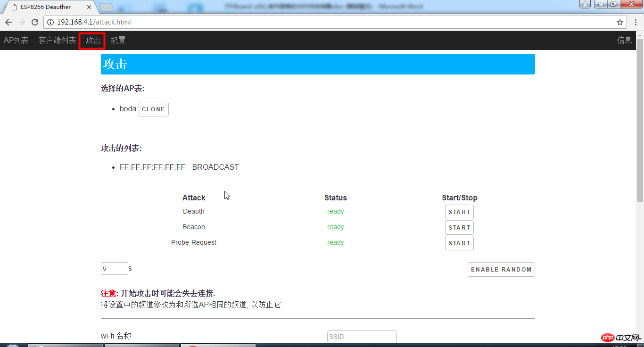The width and height of the screenshot is (644, 347).
Task: View site information icon in address bar
Action: point(50,22)
